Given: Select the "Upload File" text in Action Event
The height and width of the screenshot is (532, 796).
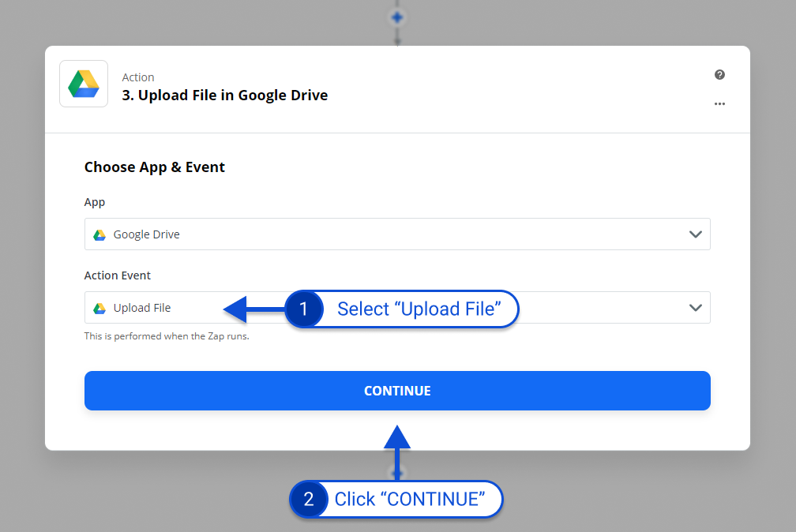Looking at the screenshot, I should 142,308.
